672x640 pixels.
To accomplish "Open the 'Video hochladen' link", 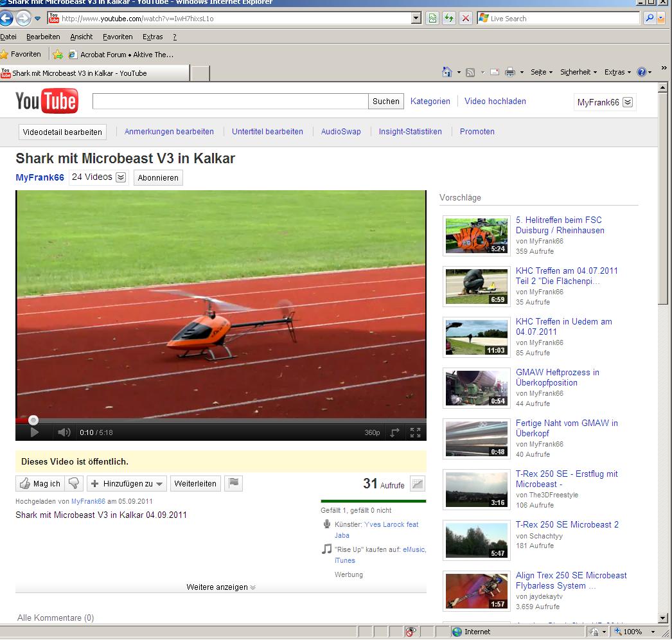I will 495,102.
